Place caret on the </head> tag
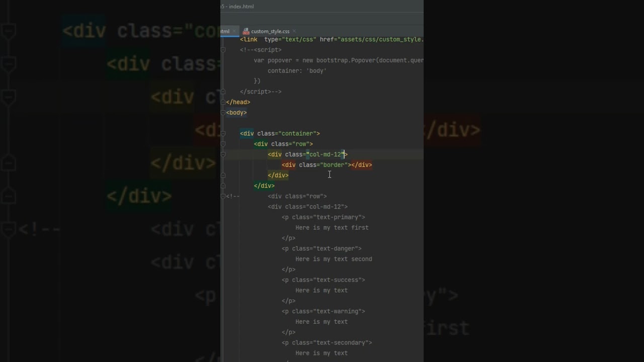Screen dimensions: 644x362 tap(238, 102)
